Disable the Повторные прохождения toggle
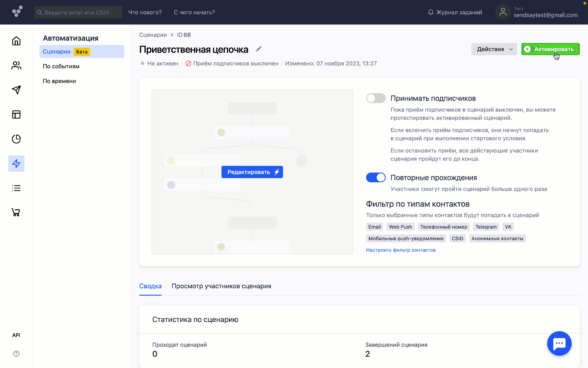 point(376,177)
